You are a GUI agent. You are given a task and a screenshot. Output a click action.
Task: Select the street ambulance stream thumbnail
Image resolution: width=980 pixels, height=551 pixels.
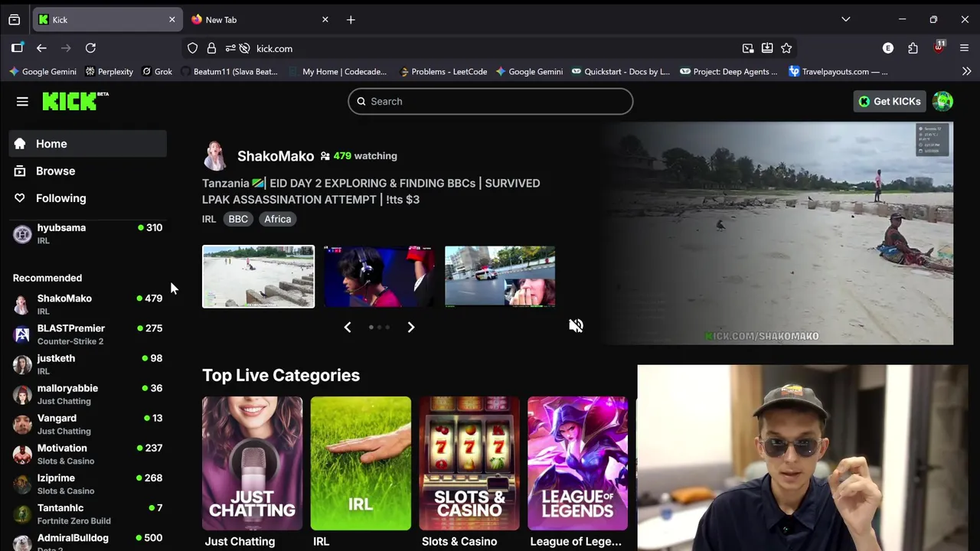(500, 276)
